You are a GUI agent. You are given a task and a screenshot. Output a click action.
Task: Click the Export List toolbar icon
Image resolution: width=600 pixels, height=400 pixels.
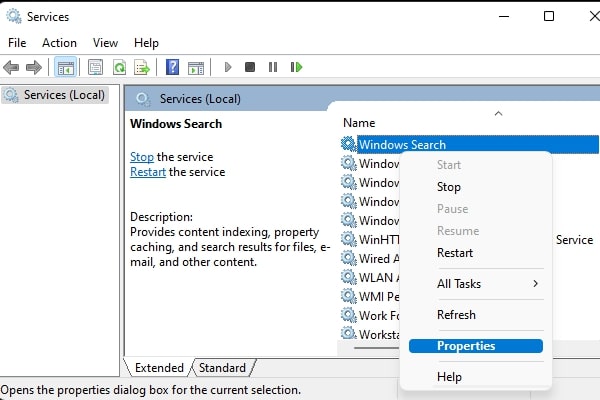(x=142, y=68)
